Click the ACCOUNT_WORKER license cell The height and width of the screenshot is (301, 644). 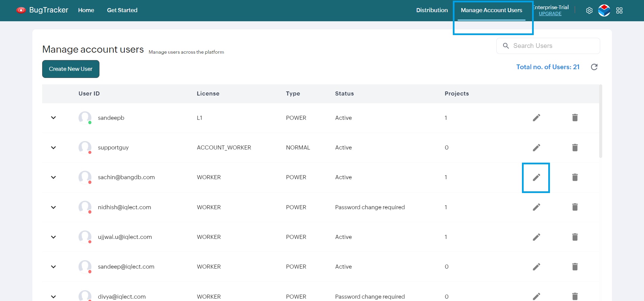224,147
